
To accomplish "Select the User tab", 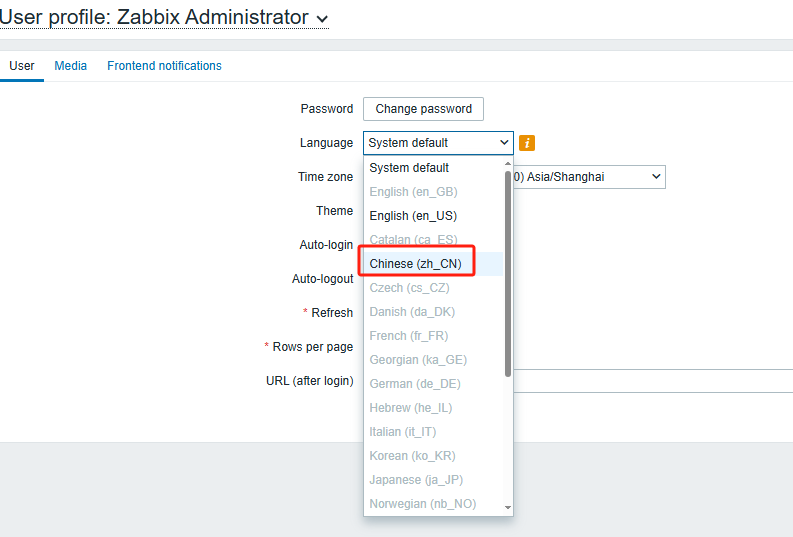I will point(22,66).
